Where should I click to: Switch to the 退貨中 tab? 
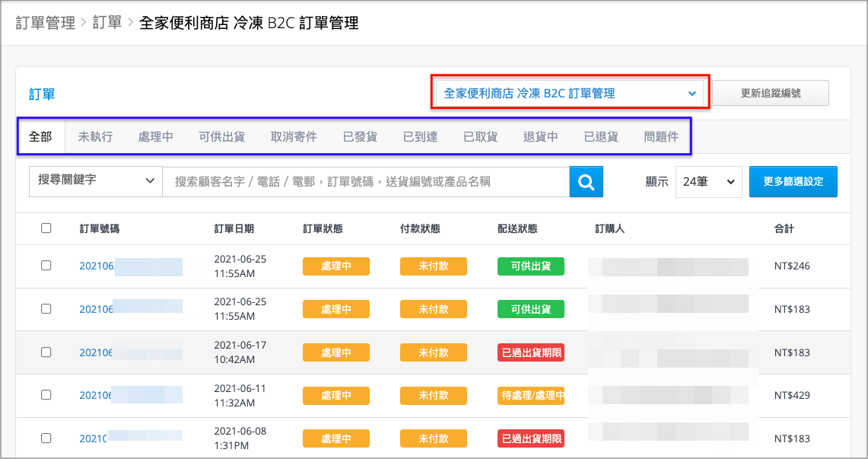(x=541, y=137)
